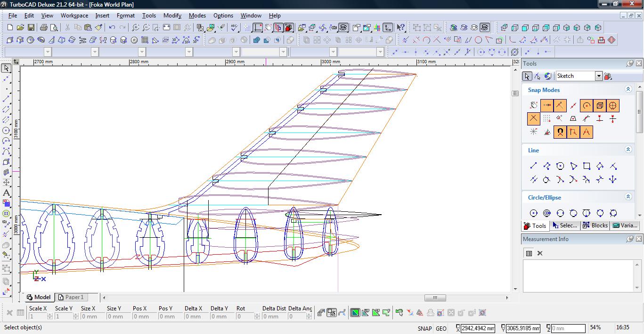
Task: Click the Print icon in the toolbar
Action: (44, 28)
